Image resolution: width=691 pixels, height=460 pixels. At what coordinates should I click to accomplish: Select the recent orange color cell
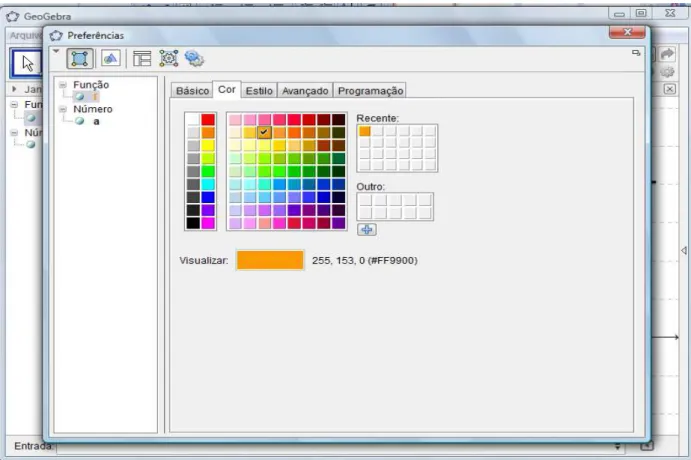[x=364, y=131]
